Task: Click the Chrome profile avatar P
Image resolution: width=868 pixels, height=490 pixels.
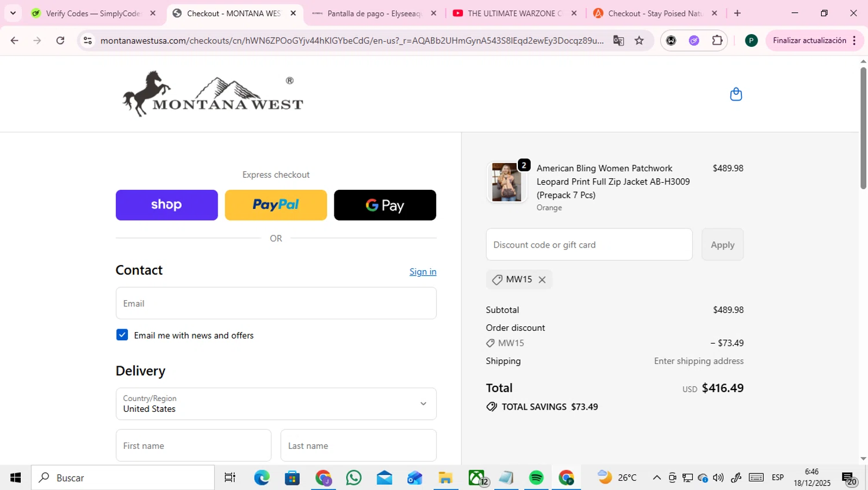Action: [751, 40]
